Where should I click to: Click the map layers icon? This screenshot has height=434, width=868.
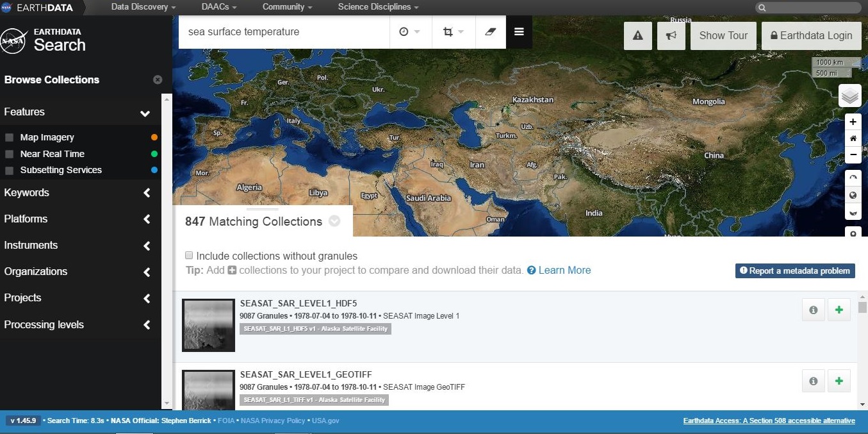[849, 96]
